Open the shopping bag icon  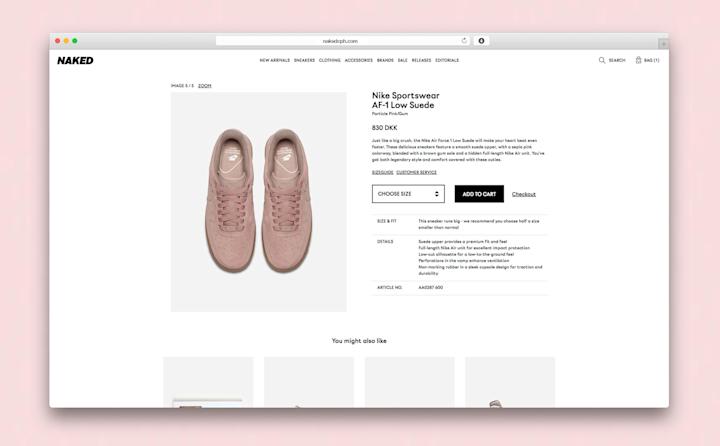638,60
